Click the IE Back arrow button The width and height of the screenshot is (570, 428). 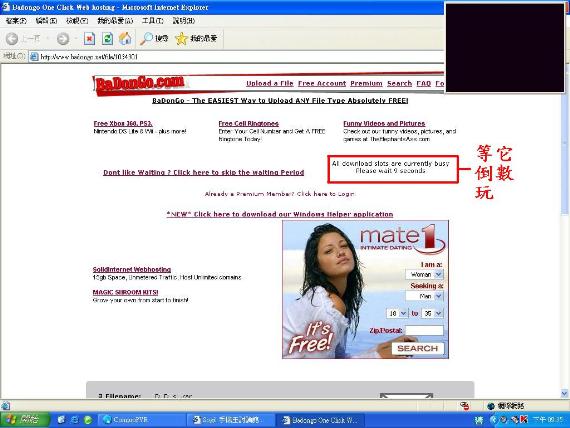[x=12, y=38]
